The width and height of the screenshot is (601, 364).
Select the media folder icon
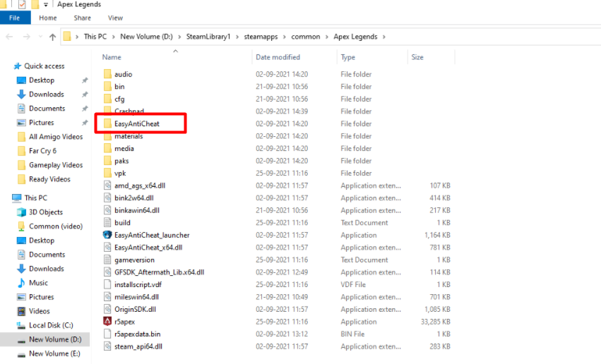click(108, 148)
